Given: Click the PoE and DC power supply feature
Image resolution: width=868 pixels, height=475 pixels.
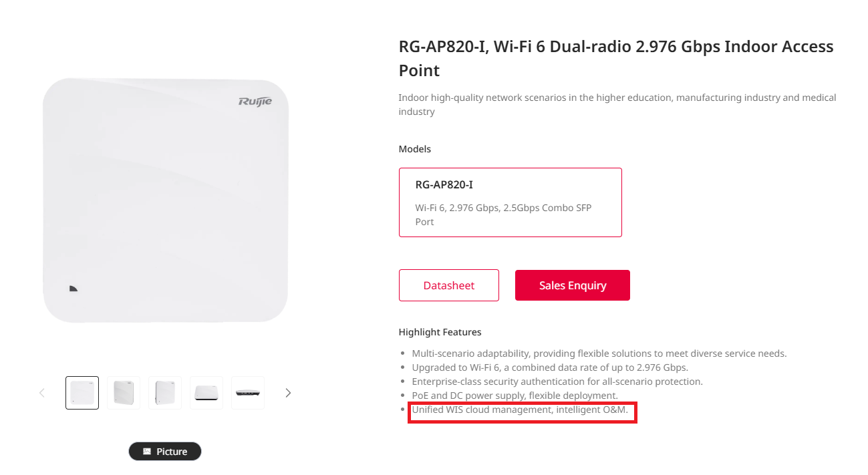Looking at the screenshot, I should 515,395.
